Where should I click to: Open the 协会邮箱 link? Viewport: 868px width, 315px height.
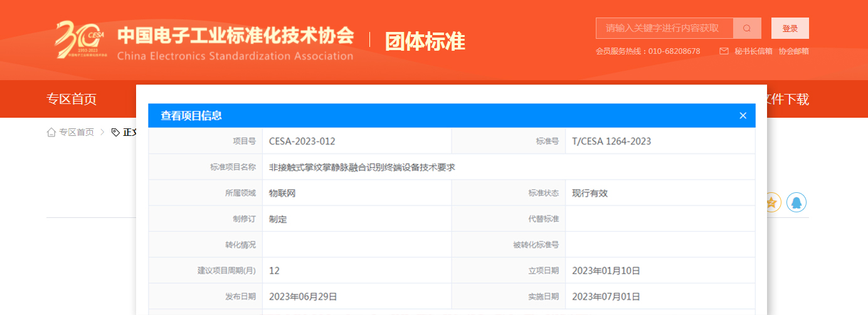[x=793, y=51]
